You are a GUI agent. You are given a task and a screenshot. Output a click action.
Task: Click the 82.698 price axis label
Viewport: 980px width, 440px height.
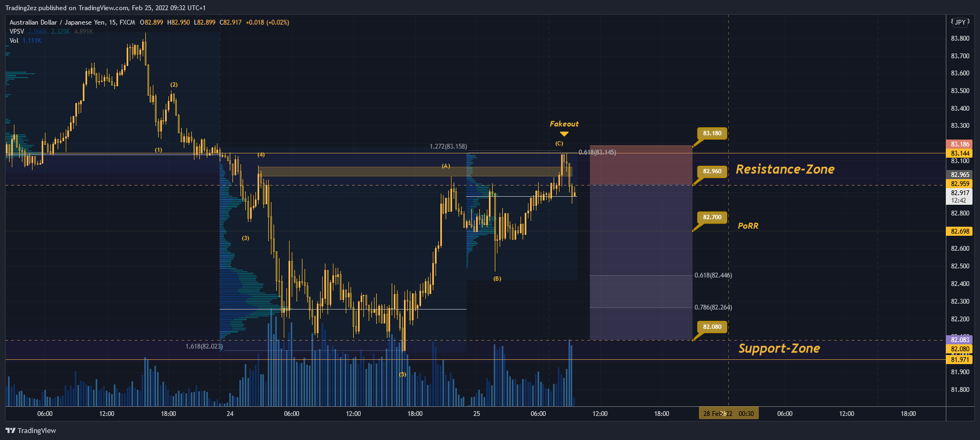pos(960,231)
